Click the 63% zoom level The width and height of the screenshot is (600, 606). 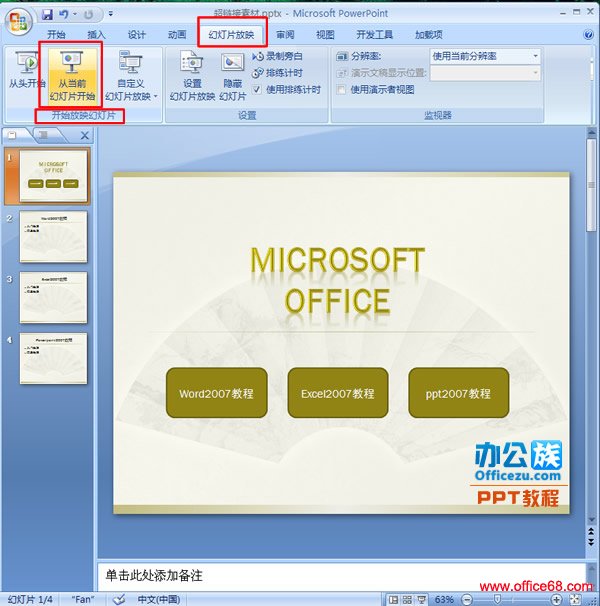[444, 599]
